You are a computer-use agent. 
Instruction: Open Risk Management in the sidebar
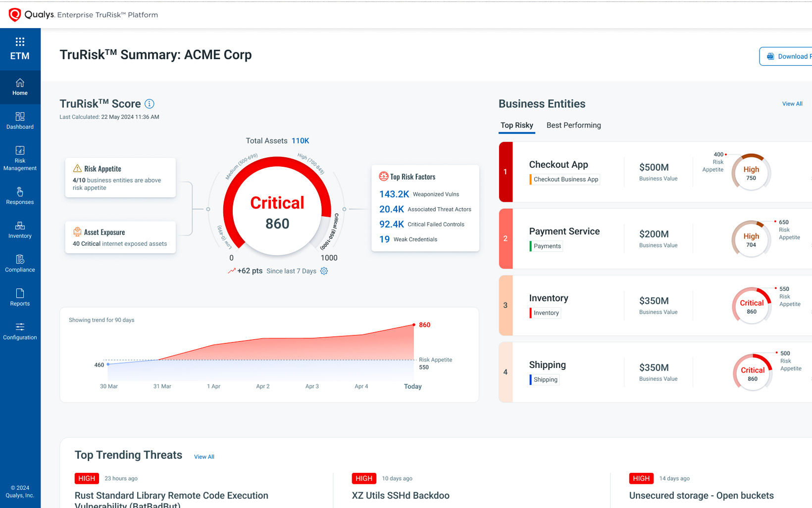click(x=20, y=158)
